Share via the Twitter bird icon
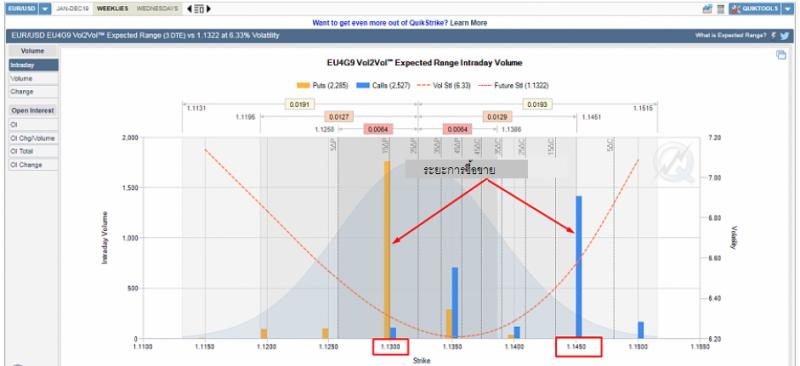This screenshot has width=800, height=366. pyautogui.click(x=785, y=36)
